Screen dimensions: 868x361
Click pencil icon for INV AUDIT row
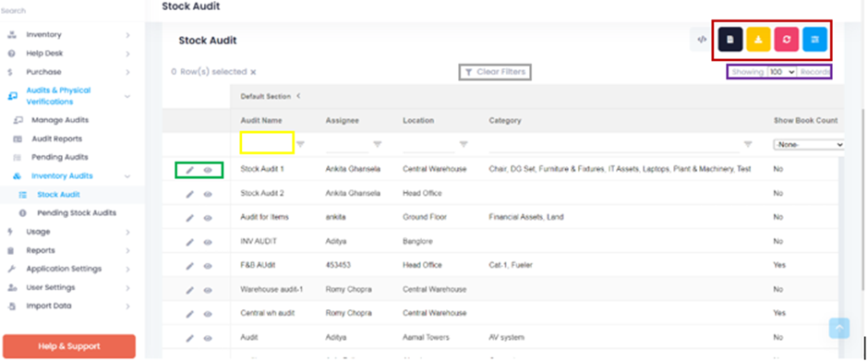(190, 242)
